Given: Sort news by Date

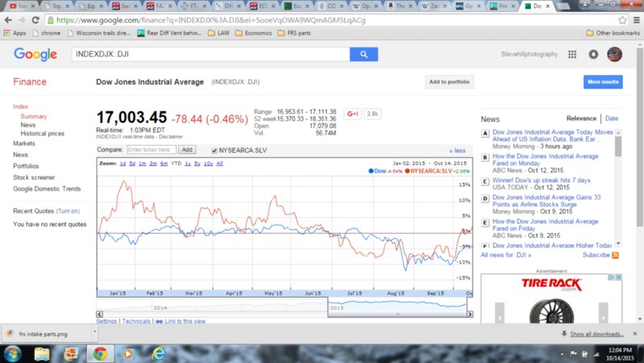Looking at the screenshot, I should tap(611, 119).
